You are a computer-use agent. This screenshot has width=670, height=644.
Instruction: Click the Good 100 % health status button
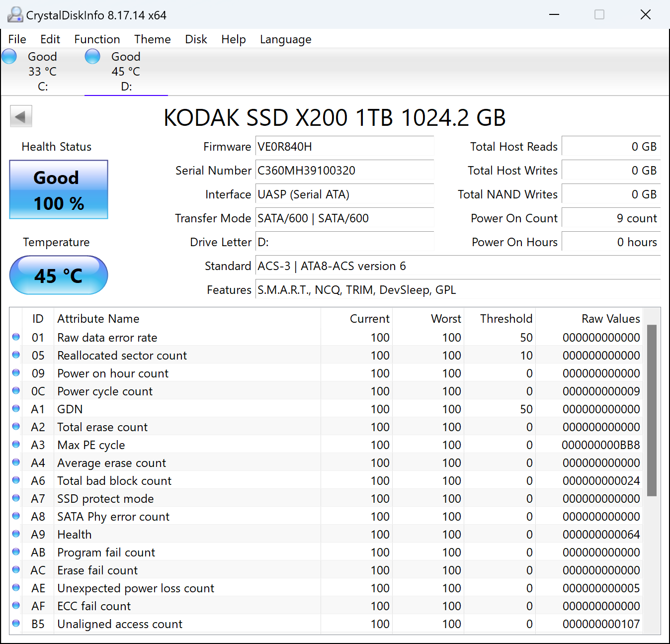[x=59, y=189]
